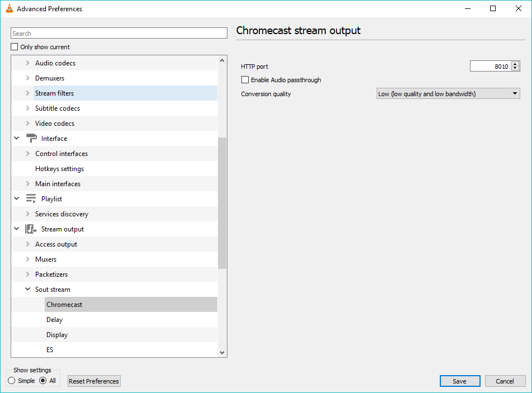
Task: Check the Only show current box
Action: point(15,47)
